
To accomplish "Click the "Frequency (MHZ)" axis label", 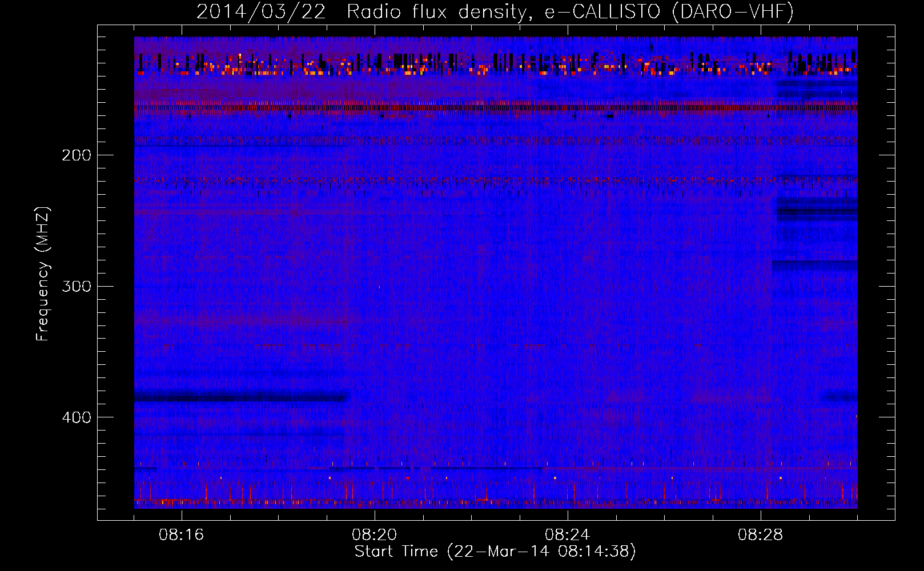I will click(43, 274).
